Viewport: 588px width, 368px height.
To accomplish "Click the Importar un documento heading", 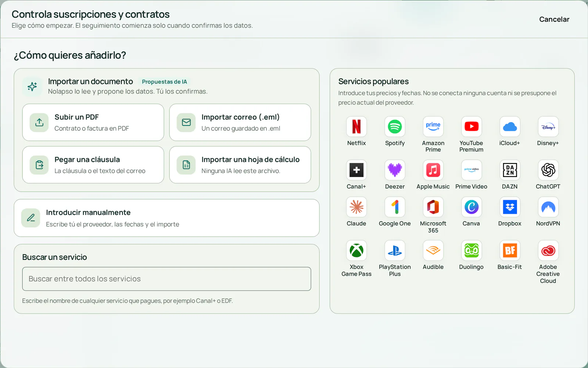I will 90,81.
